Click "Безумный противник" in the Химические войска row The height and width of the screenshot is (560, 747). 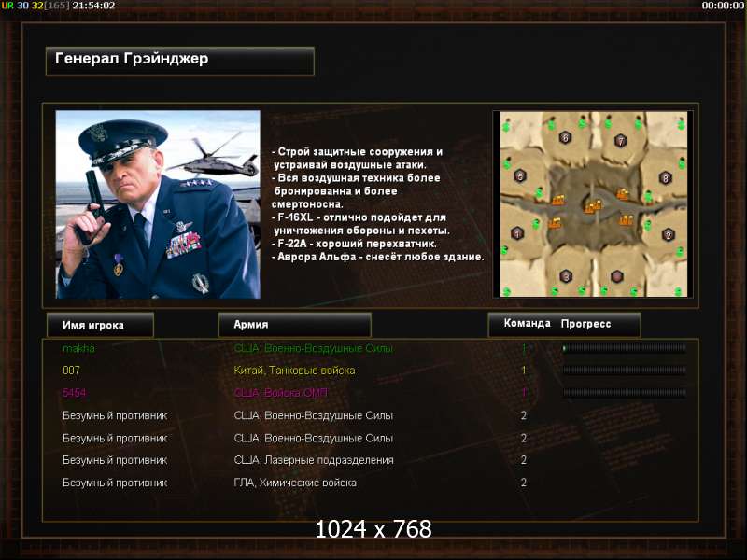click(x=115, y=483)
